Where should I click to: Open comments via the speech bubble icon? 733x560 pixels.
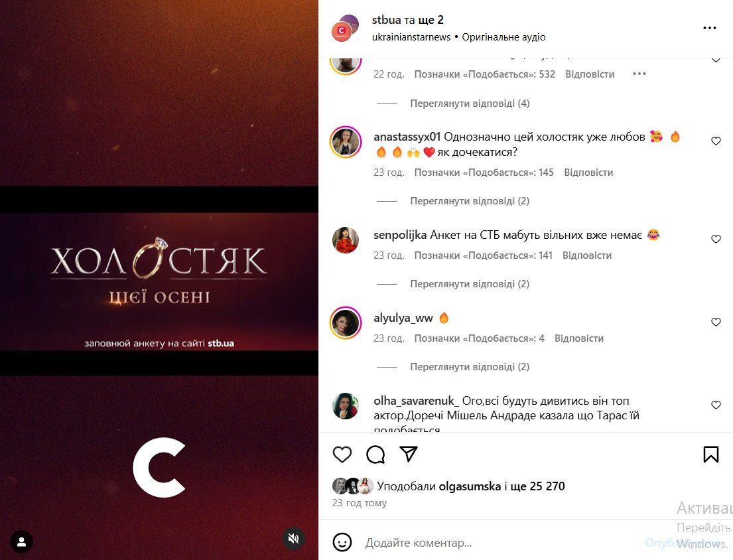click(x=375, y=455)
